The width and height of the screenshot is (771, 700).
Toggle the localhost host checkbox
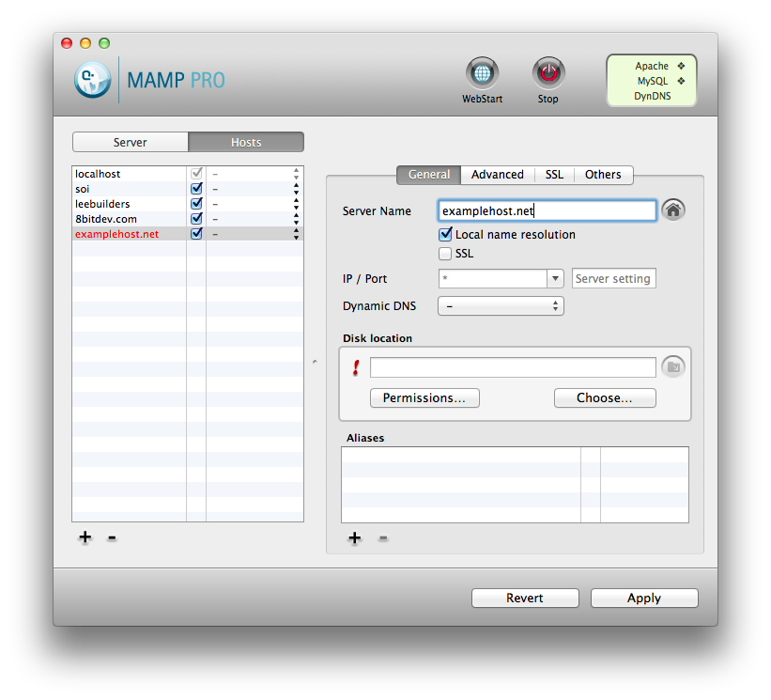point(196,173)
